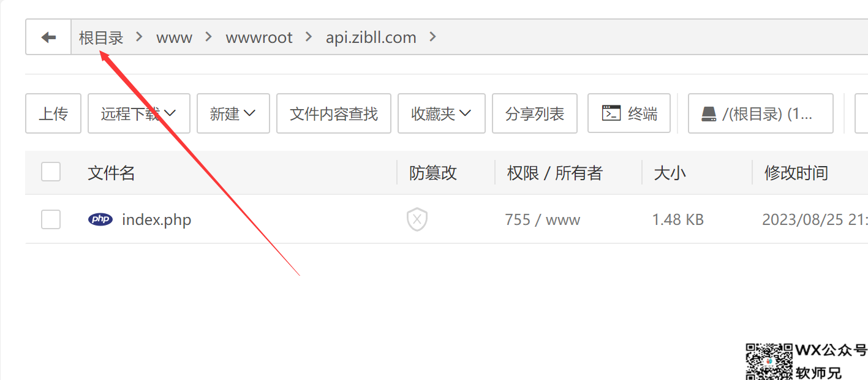Go to wwwroot in the breadcrumb
This screenshot has height=380, width=868.
click(x=259, y=37)
